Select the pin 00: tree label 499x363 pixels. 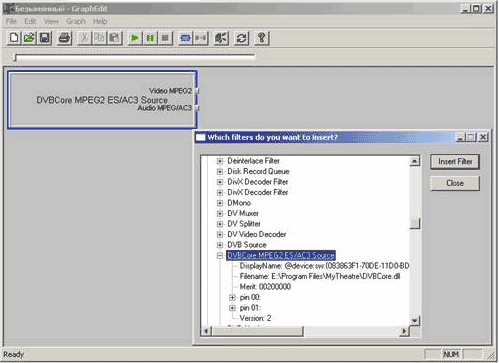point(250,297)
